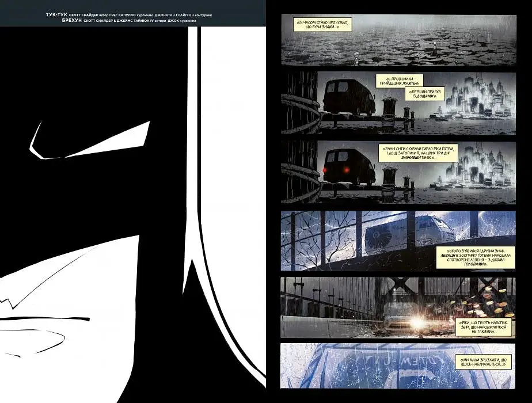Click the title "БРЕХУН" in the header
The height and width of the screenshot is (403, 532).
tap(73, 21)
